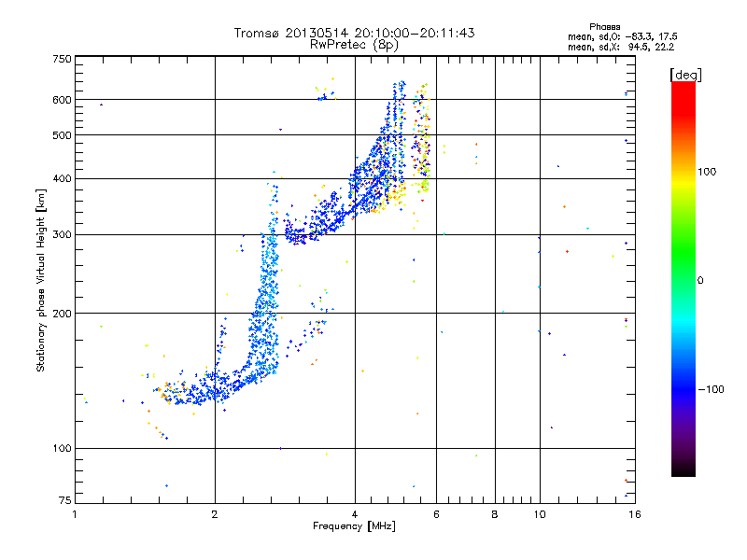This screenshot has width=747, height=560.
Task: Click the y-axis '75' tick label
Action: pyautogui.click(x=65, y=500)
